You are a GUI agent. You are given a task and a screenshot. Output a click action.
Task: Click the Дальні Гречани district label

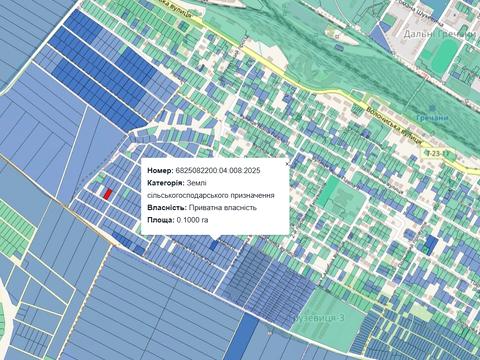point(439,34)
